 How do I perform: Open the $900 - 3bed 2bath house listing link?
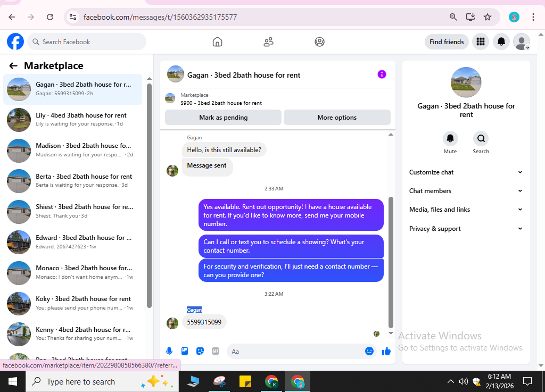(x=221, y=103)
